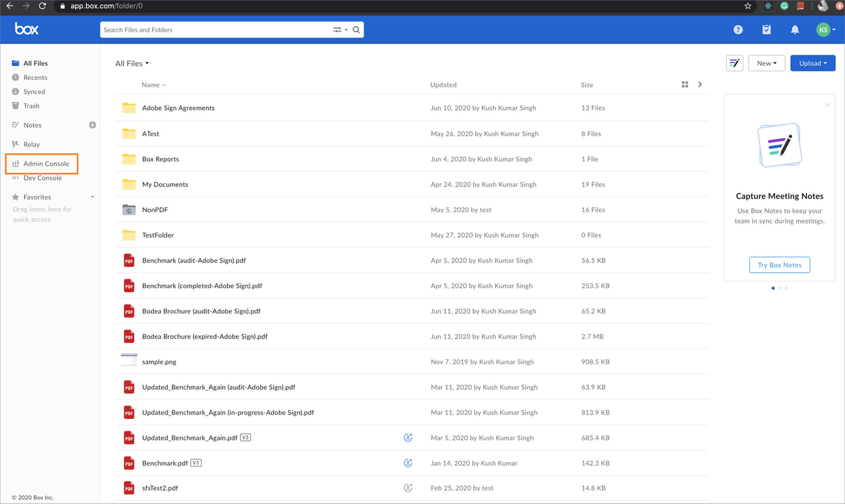Open the tasks clipboard icon
This screenshot has height=504, width=845.
click(x=766, y=29)
